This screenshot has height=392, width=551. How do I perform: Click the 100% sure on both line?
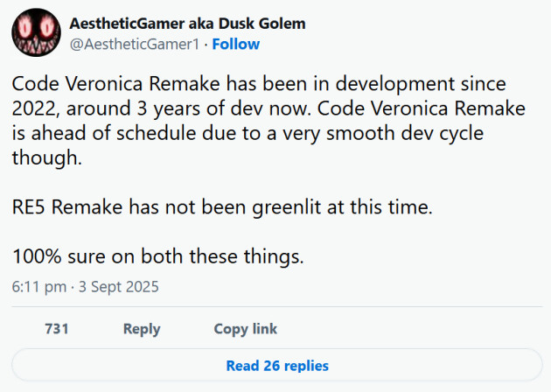click(157, 256)
